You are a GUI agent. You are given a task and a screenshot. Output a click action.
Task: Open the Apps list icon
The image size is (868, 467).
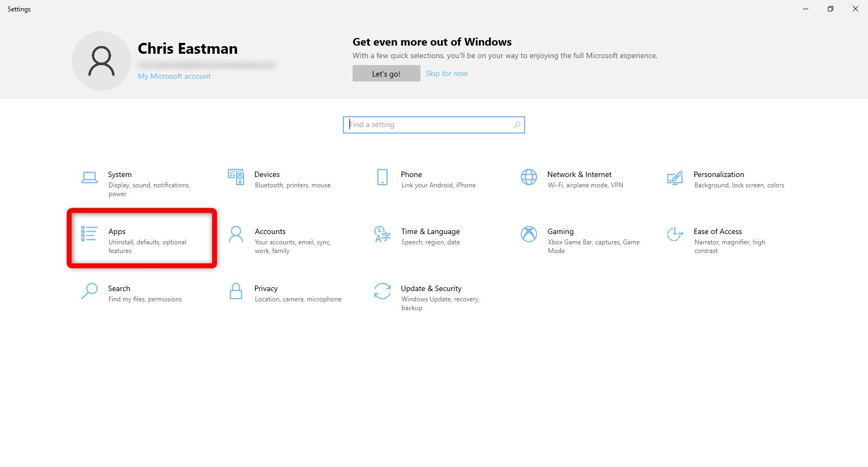point(89,233)
